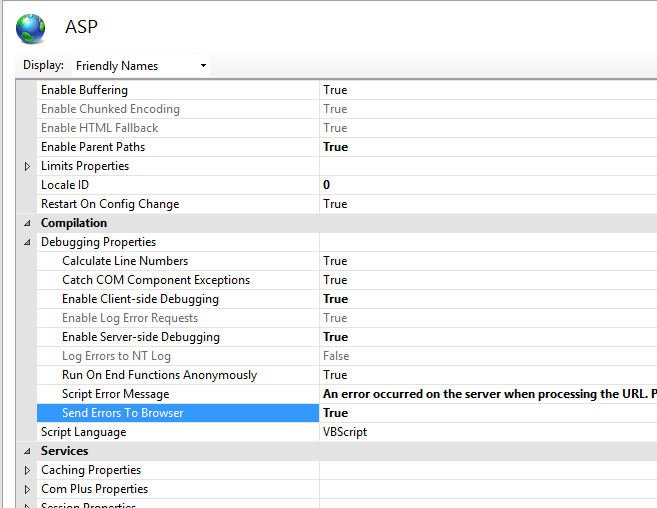The width and height of the screenshot is (657, 508).
Task: Click the Limits Properties label
Action: [85, 166]
